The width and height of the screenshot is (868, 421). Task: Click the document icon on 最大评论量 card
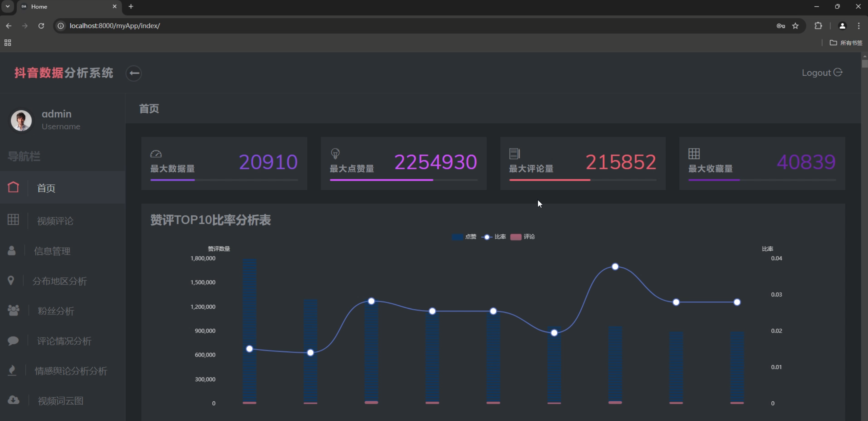point(515,153)
